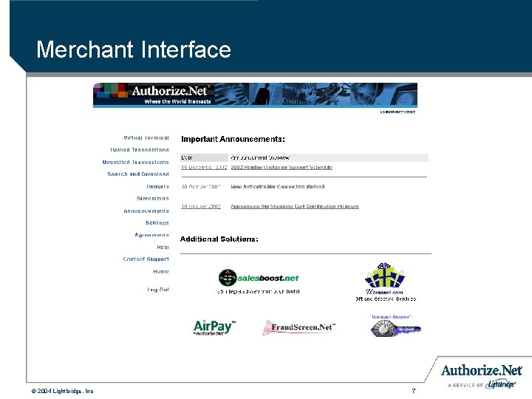Open FraudScreen.Net logo link
The height and width of the screenshot is (399, 532).
click(299, 327)
